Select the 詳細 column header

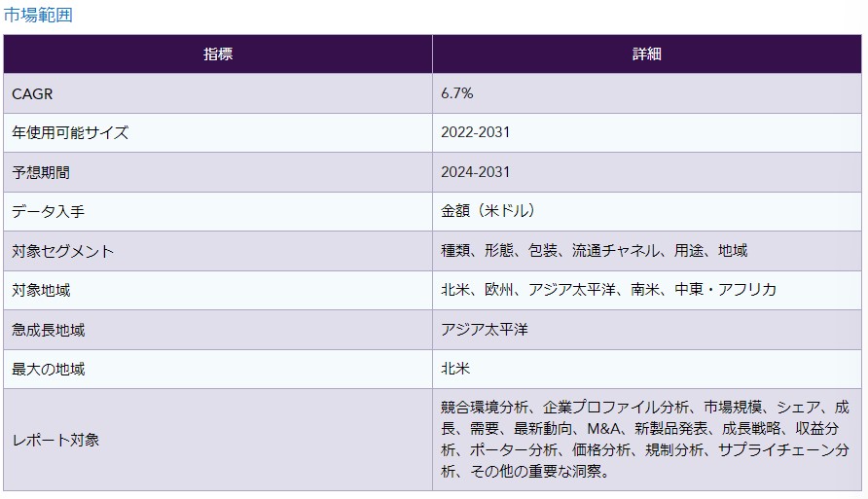(x=646, y=54)
